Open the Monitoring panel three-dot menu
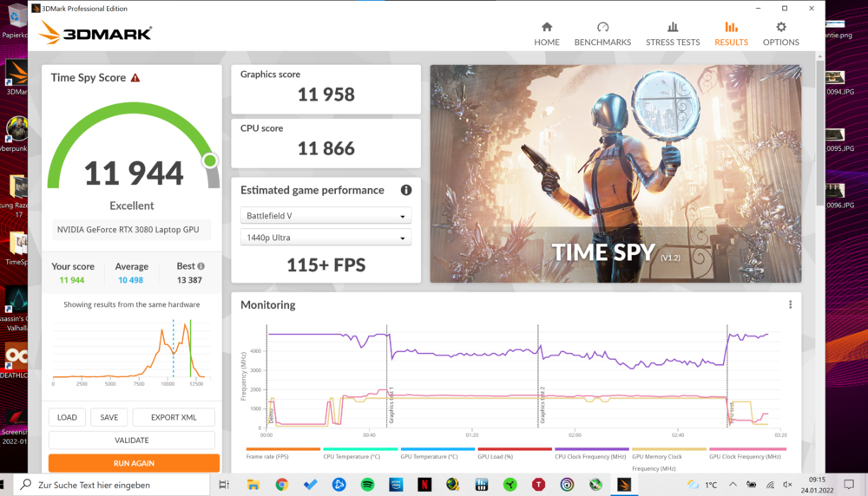 tap(790, 305)
